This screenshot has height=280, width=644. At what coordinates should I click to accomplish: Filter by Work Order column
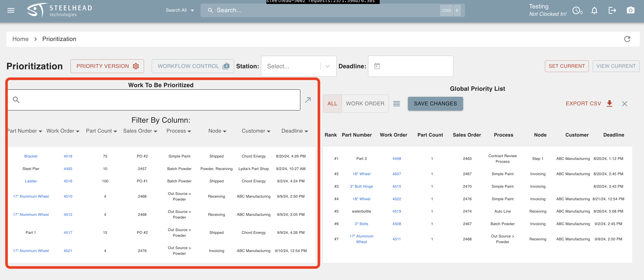point(63,131)
